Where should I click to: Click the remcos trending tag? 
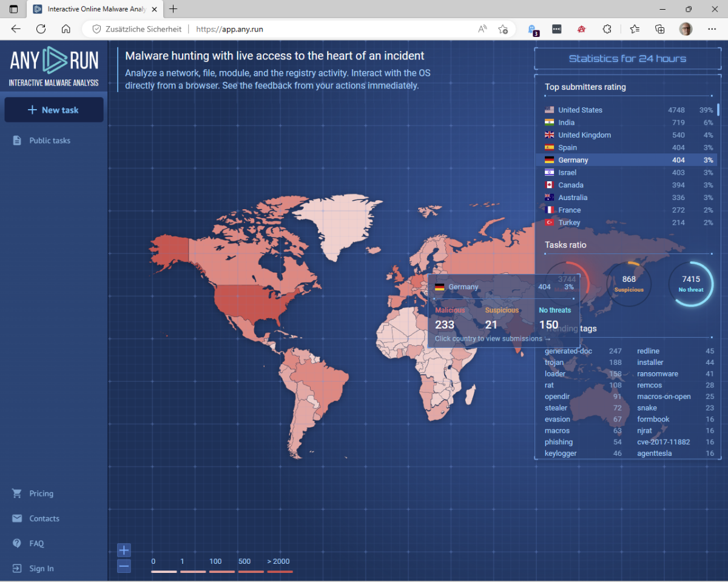point(649,386)
